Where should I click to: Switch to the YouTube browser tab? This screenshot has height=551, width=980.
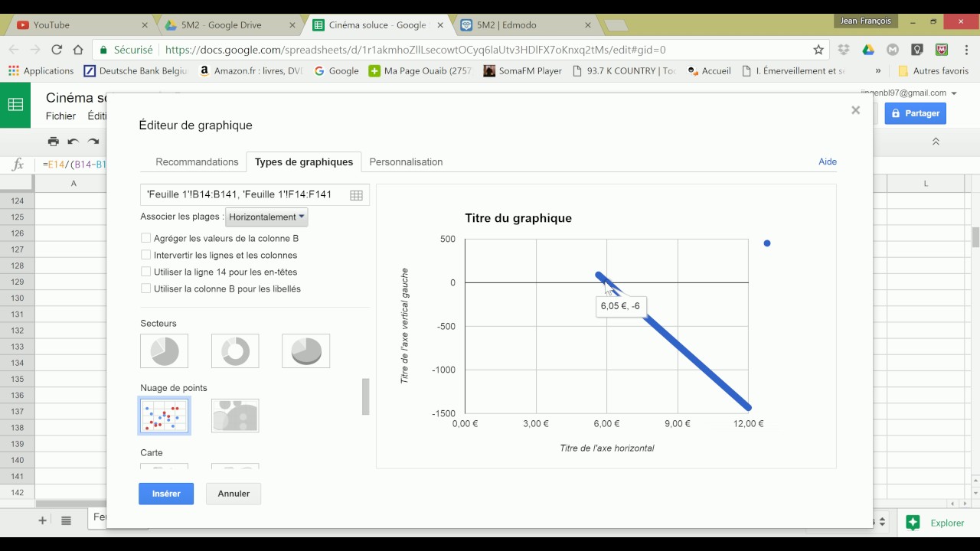tap(79, 24)
